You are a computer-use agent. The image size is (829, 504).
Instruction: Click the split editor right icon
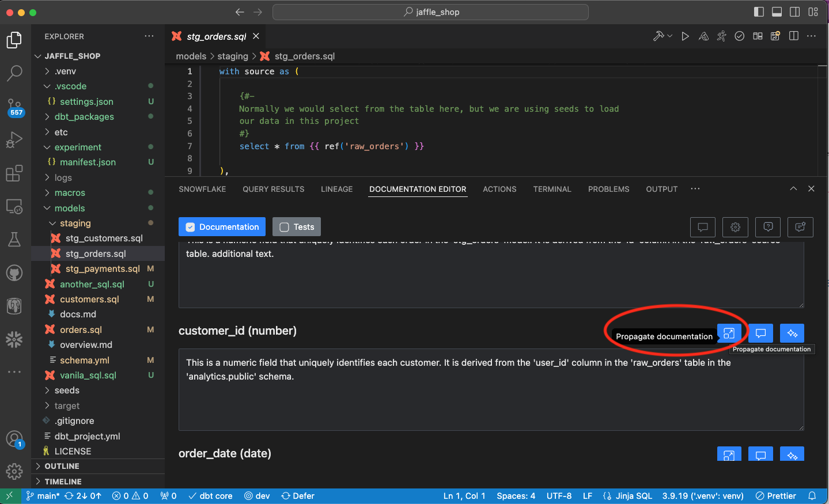pos(794,36)
